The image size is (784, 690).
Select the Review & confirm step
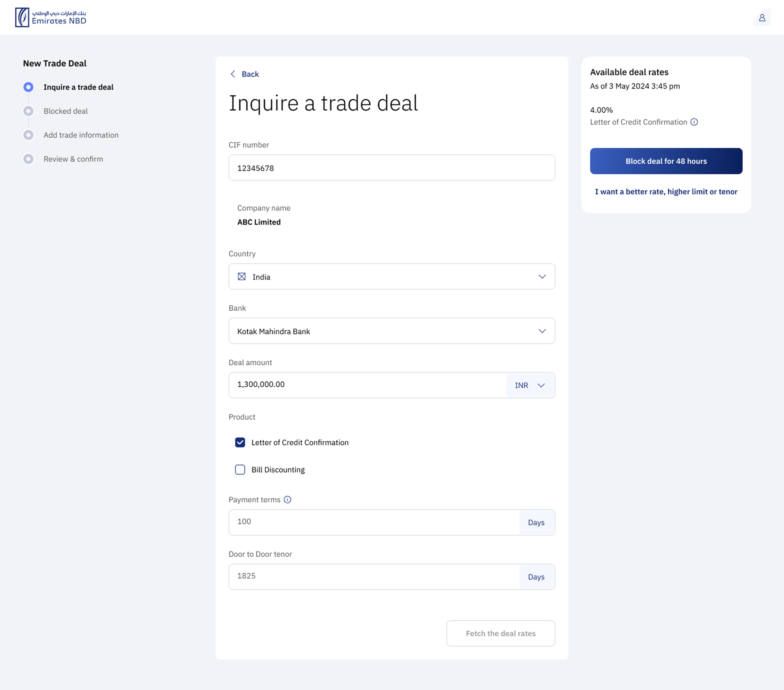click(73, 159)
